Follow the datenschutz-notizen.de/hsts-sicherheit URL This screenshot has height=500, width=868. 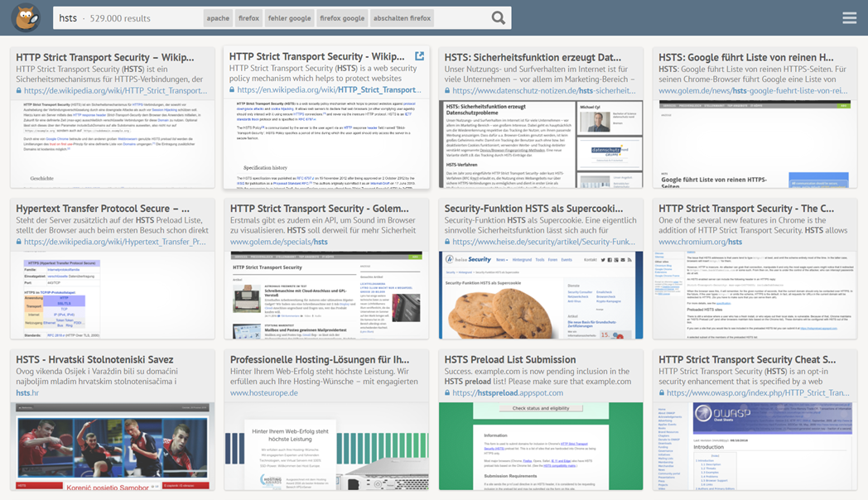pyautogui.click(x=544, y=91)
